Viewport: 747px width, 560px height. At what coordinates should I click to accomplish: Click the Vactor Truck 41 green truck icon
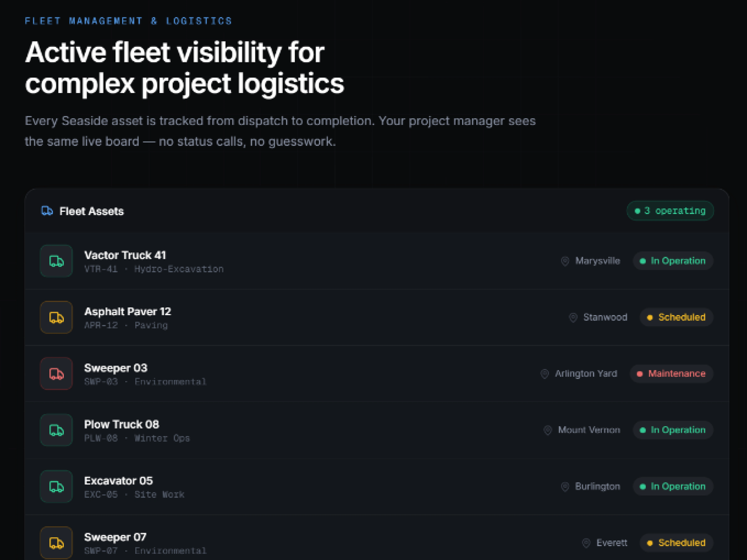tap(56, 261)
